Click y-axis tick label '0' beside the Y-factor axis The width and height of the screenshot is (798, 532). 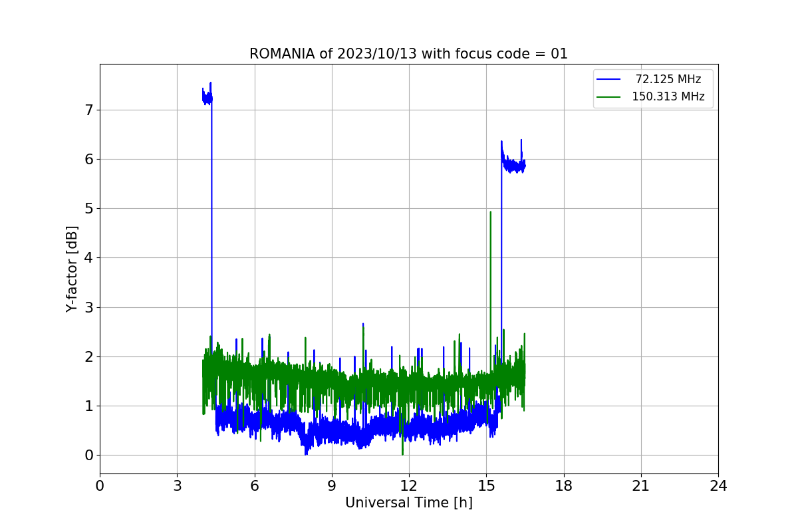pos(88,455)
